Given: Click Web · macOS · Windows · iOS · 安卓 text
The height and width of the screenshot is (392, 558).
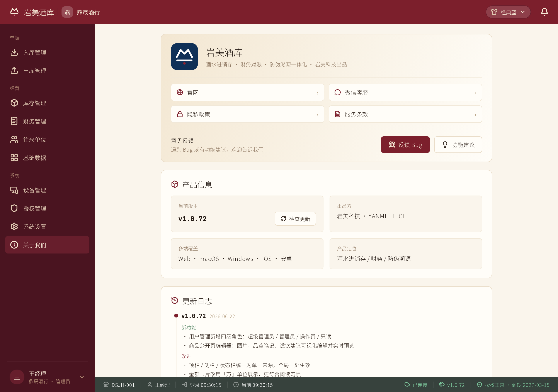Looking at the screenshot, I should click(x=235, y=259).
